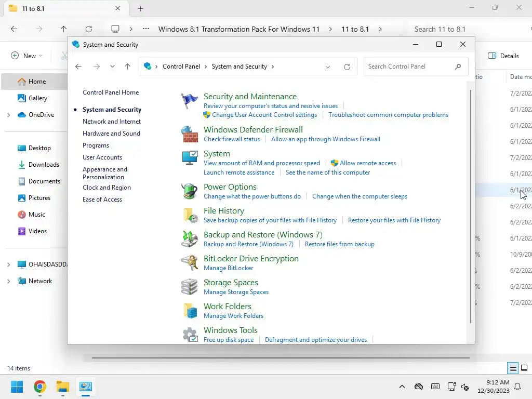Open the Work Folders icon
The height and width of the screenshot is (399, 532).
190,311
